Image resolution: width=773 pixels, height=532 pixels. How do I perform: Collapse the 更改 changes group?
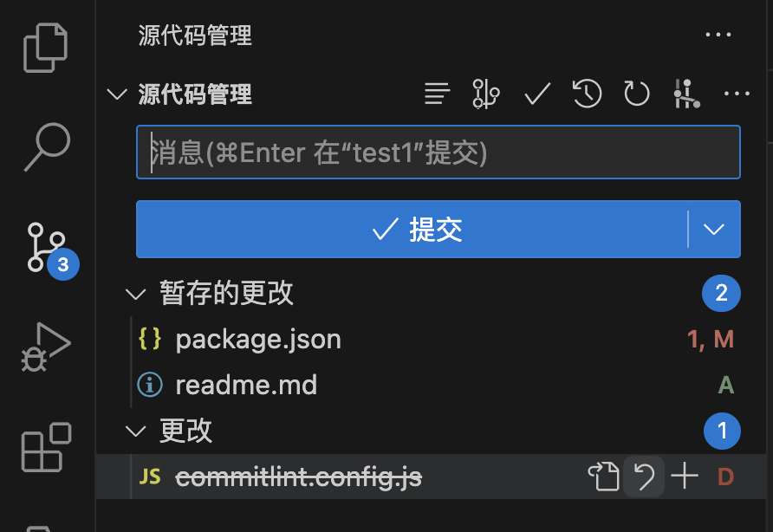click(135, 431)
